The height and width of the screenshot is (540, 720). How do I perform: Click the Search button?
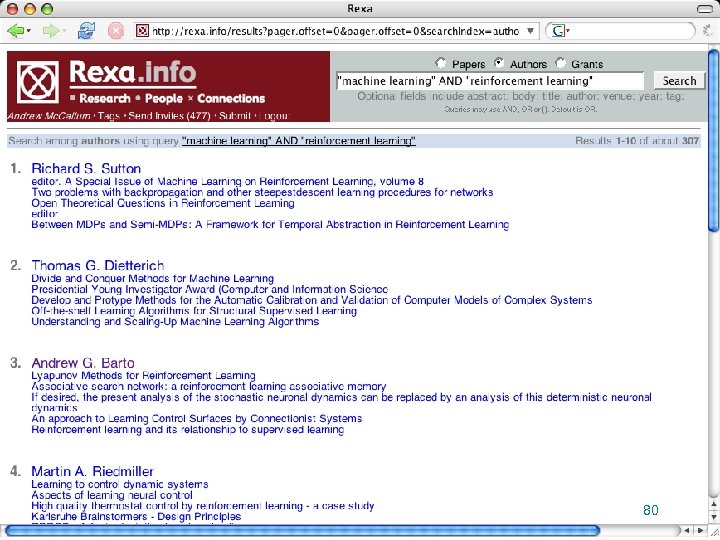pyautogui.click(x=679, y=81)
